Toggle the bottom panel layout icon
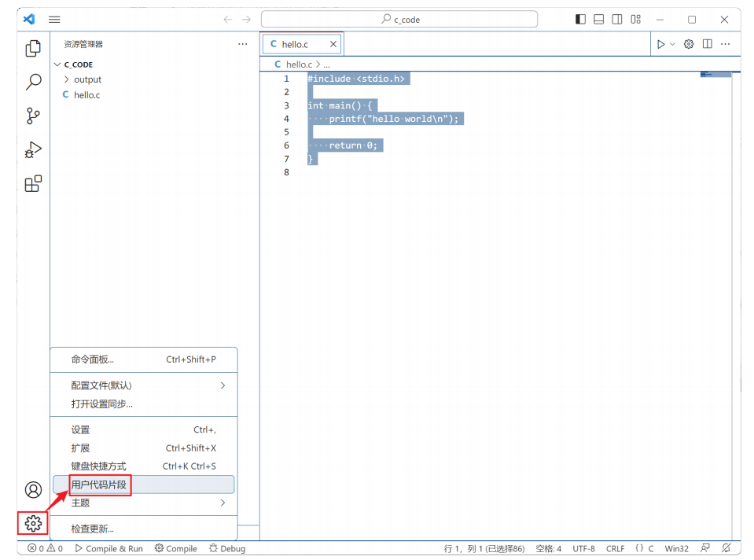Viewport: 754px width, 560px height. 598,20
